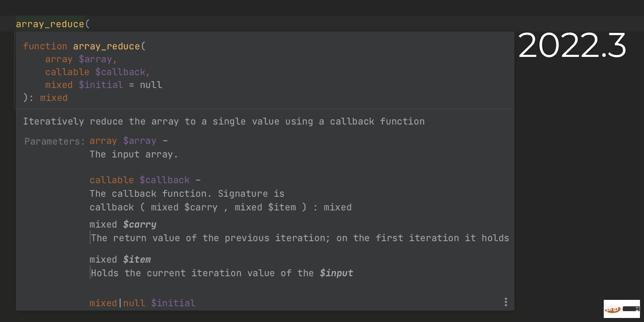Image resolution: width=644 pixels, height=322 pixels.
Task: Open the mixed return type after the parenthesis
Action: click(x=54, y=97)
